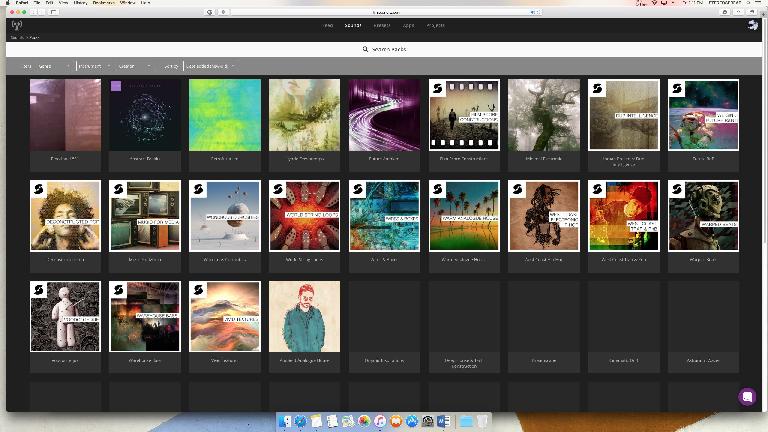Screen dimensions: 768x432
Task: Open the user avatar menu at top right
Action: pos(752,25)
